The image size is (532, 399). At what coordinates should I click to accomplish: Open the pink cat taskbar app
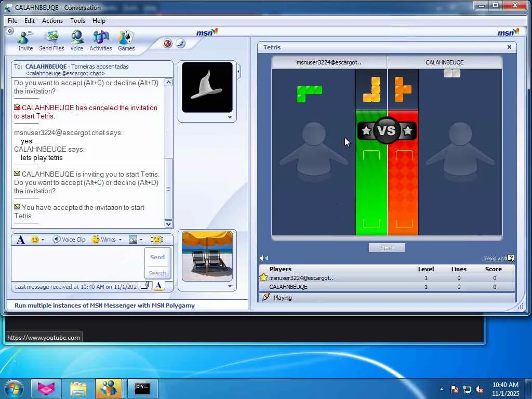click(x=46, y=389)
